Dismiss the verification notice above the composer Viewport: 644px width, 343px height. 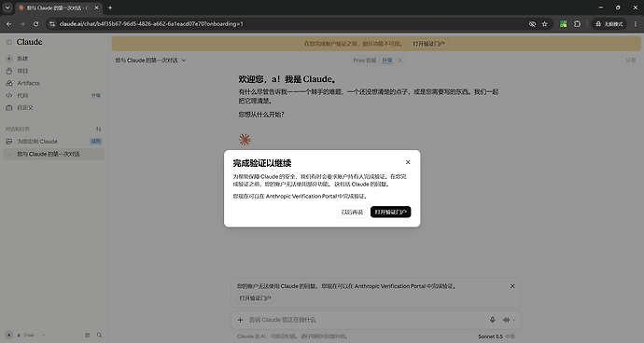coord(512,286)
